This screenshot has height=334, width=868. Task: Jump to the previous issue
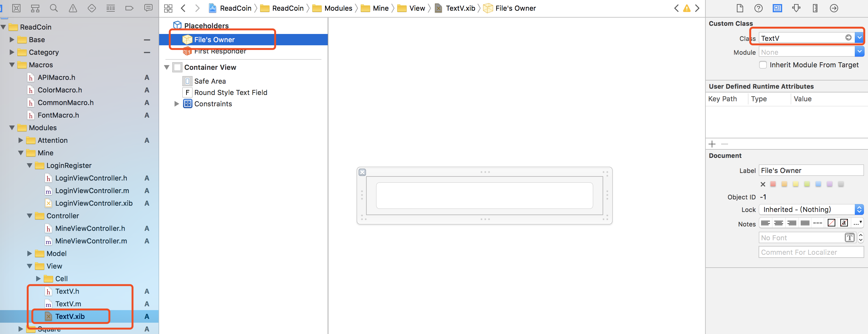point(676,8)
